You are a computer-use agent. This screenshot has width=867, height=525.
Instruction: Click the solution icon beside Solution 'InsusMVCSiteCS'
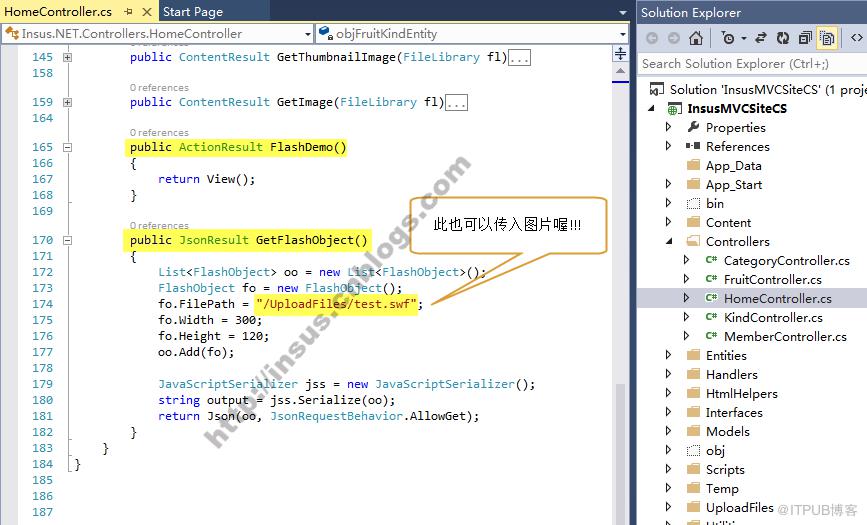656,89
